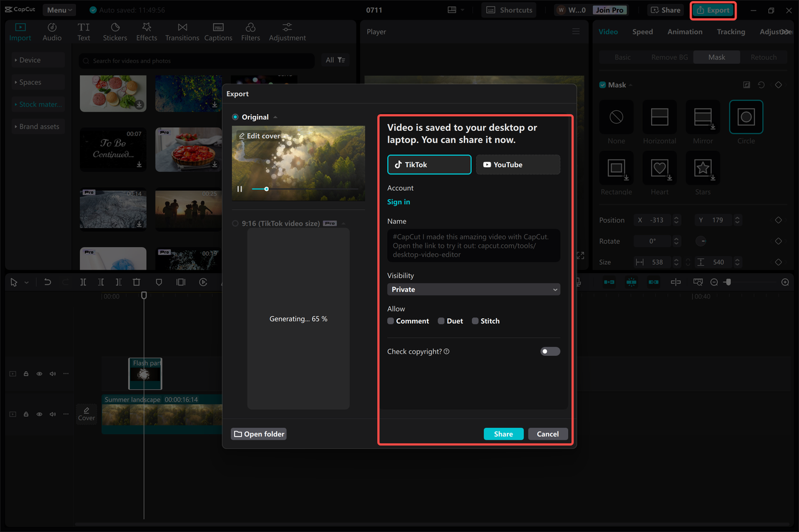Hide the Flash particle track with eye icon
The width and height of the screenshot is (799, 532).
coord(39,374)
